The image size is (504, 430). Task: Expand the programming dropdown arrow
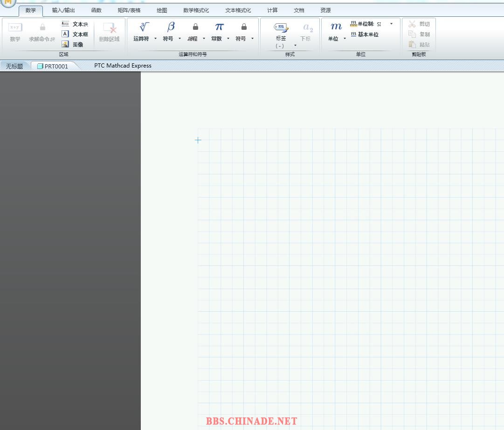pos(204,39)
